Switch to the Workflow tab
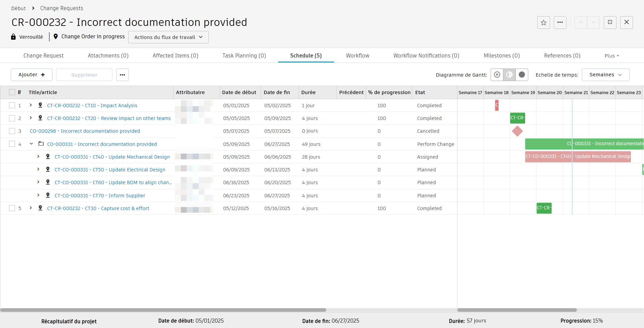 point(357,55)
